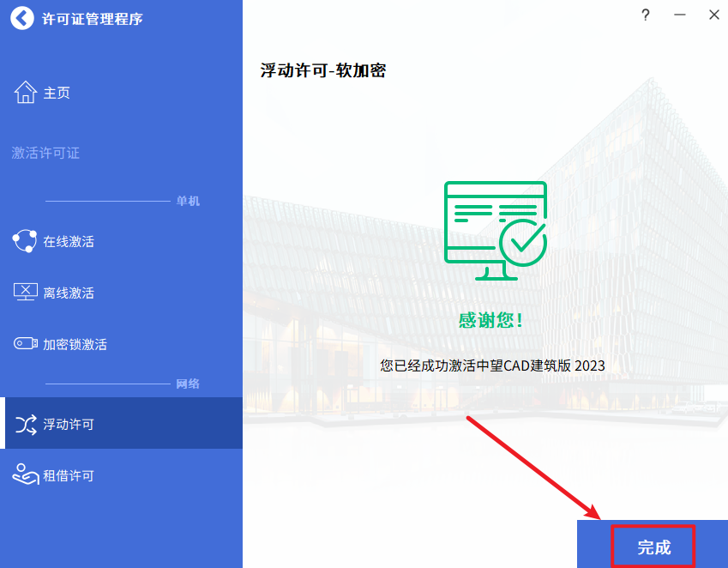Select the 在线激活 network nodes icon
Viewport: 728px width, 568px height.
pyautogui.click(x=25, y=241)
